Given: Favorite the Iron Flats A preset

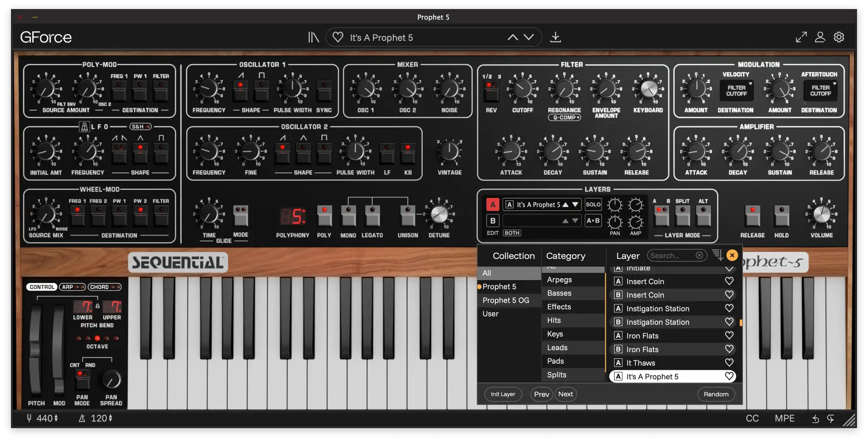Looking at the screenshot, I should (x=730, y=335).
